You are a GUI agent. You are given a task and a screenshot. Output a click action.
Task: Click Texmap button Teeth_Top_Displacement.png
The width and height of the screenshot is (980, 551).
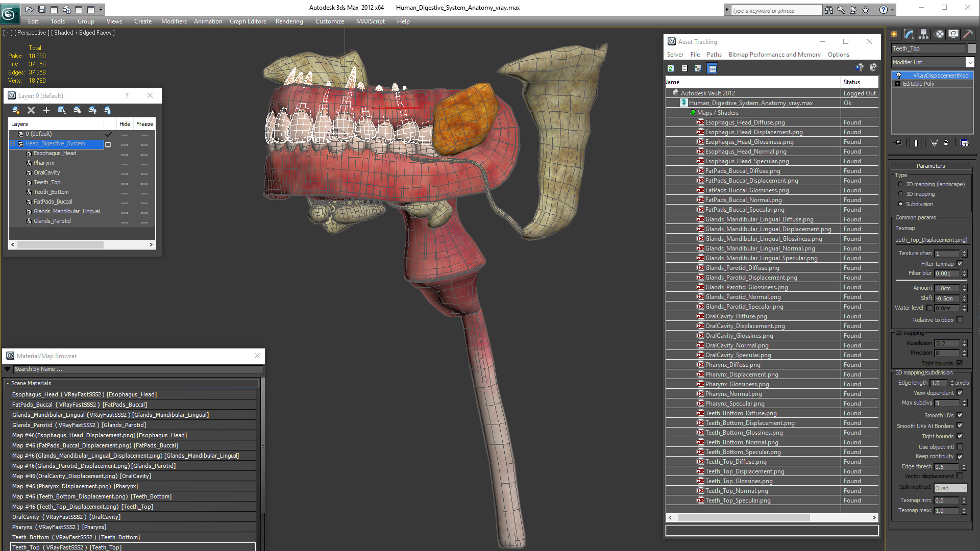coord(932,240)
